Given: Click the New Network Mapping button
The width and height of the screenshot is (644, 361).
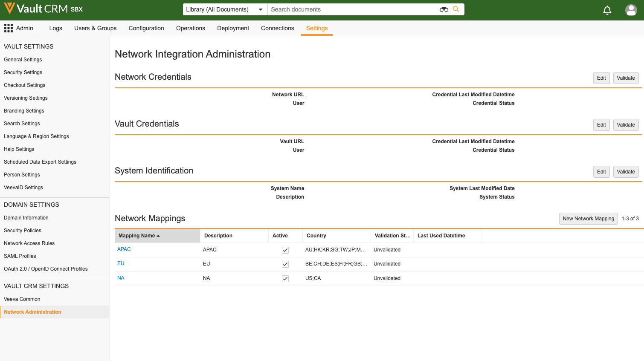Looking at the screenshot, I should click(x=588, y=219).
